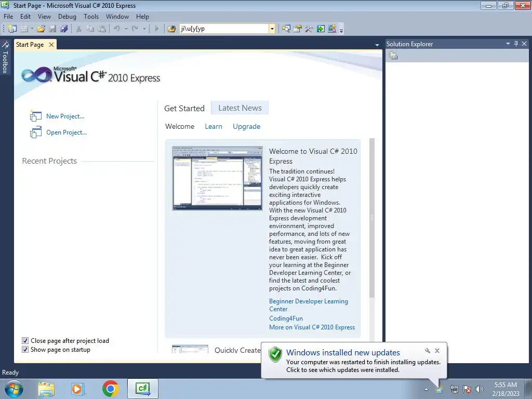This screenshot has height=399, width=532.
Task: Click the find combo box text field
Action: (224, 29)
